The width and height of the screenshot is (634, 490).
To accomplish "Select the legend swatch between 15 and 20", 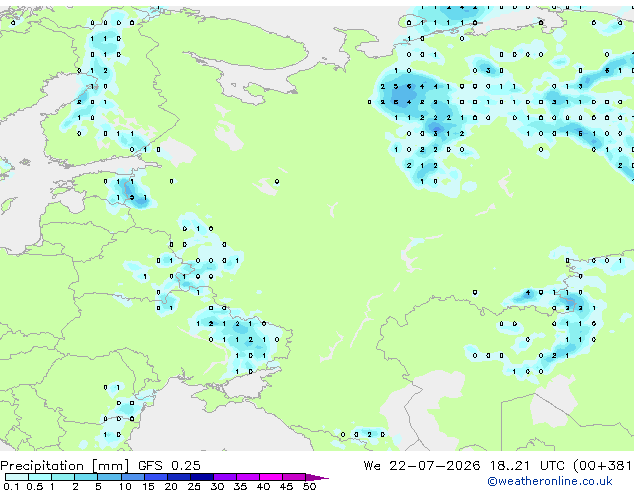I will click(156, 477).
